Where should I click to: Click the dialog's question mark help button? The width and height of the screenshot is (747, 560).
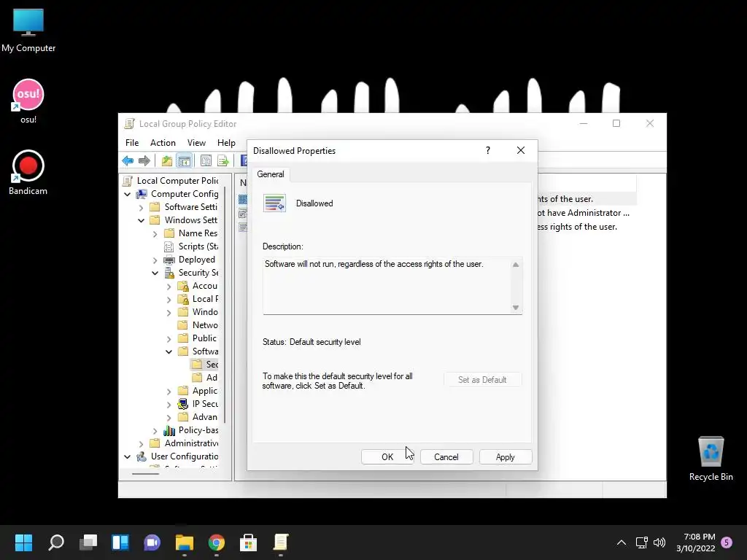(x=488, y=150)
